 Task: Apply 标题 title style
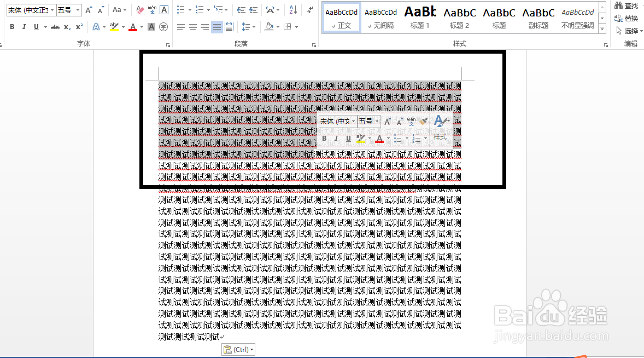pos(499,18)
